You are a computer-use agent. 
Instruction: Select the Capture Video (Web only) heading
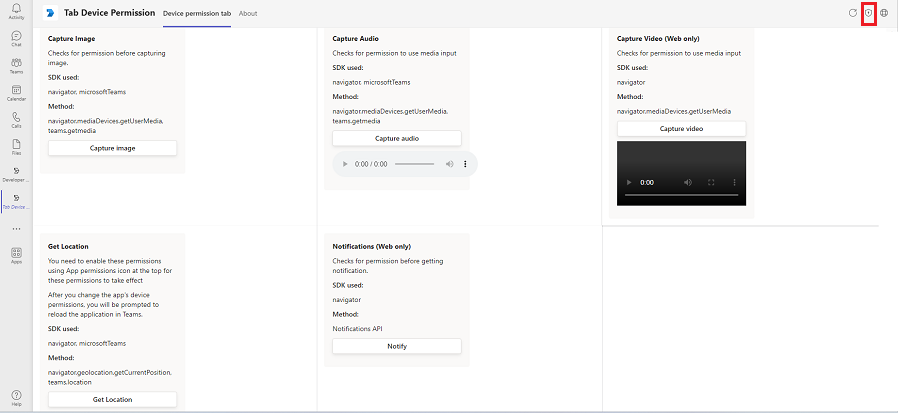coord(658,38)
